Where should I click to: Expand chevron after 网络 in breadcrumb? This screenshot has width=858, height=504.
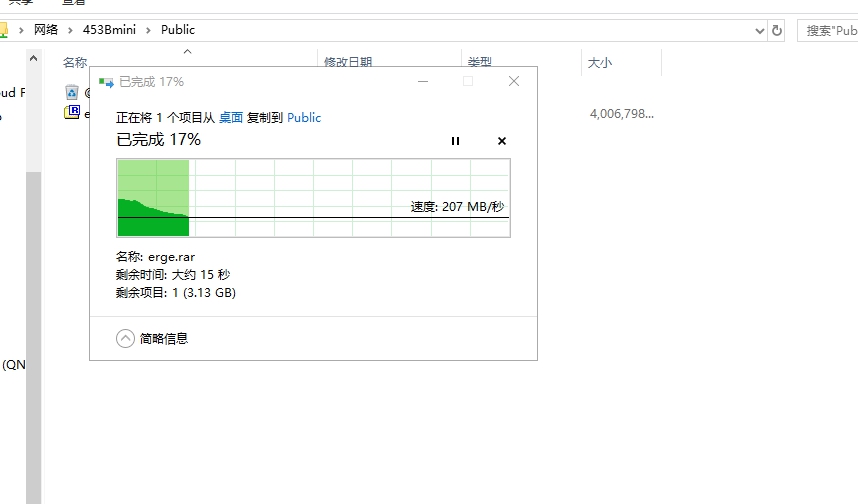coord(71,30)
